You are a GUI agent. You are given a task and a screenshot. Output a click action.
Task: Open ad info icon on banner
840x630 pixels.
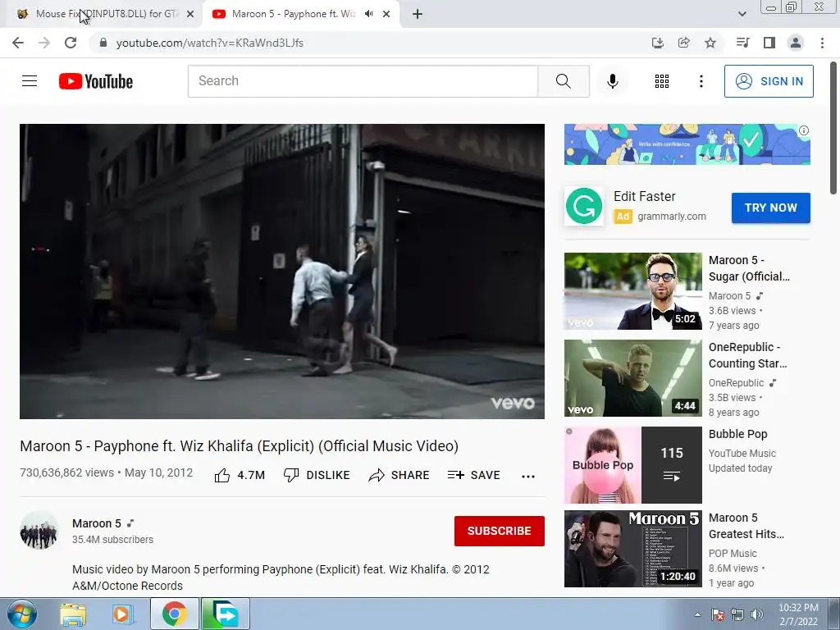[x=804, y=130]
